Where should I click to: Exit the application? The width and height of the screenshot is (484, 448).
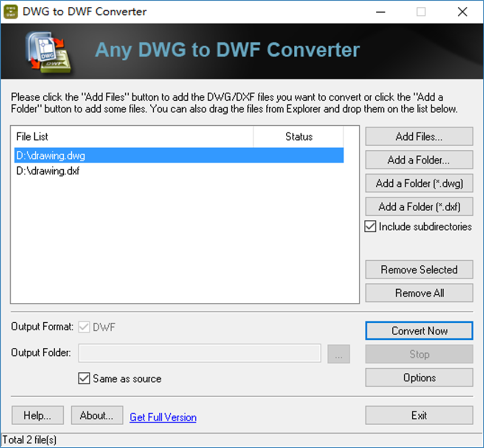coord(419,415)
